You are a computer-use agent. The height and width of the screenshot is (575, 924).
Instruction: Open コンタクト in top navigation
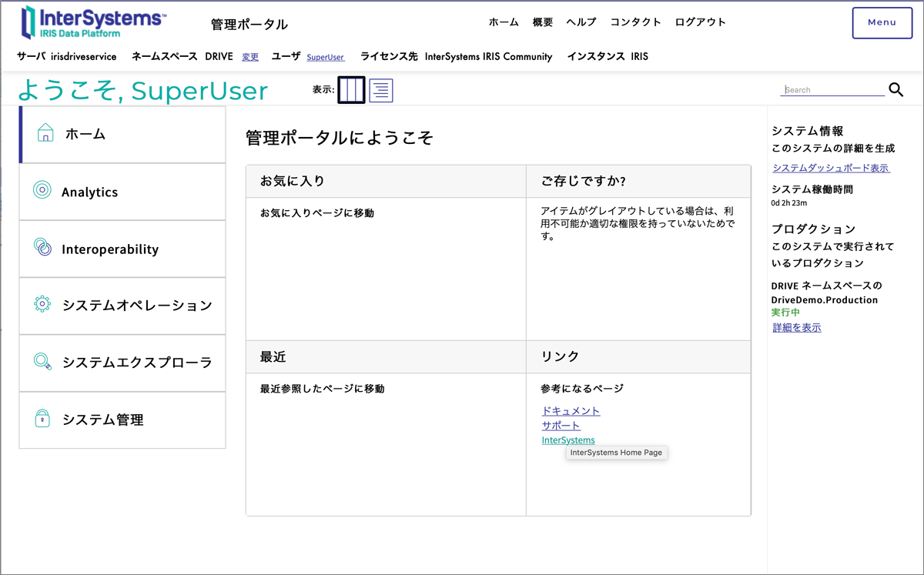(636, 22)
